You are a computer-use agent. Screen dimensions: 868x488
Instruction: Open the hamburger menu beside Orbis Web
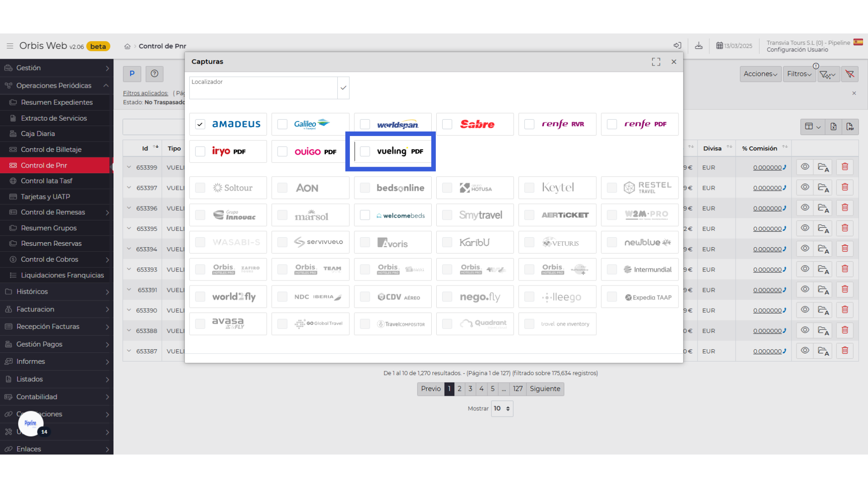click(x=9, y=46)
